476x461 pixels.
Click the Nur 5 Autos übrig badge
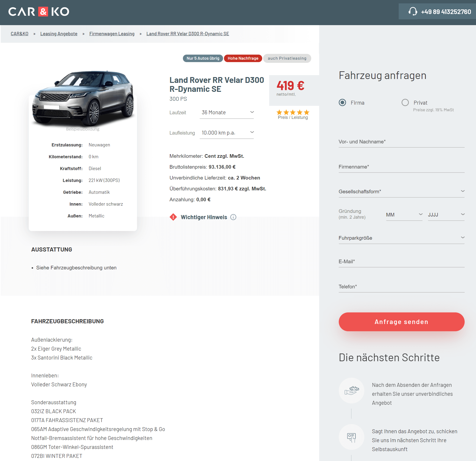[x=203, y=58]
